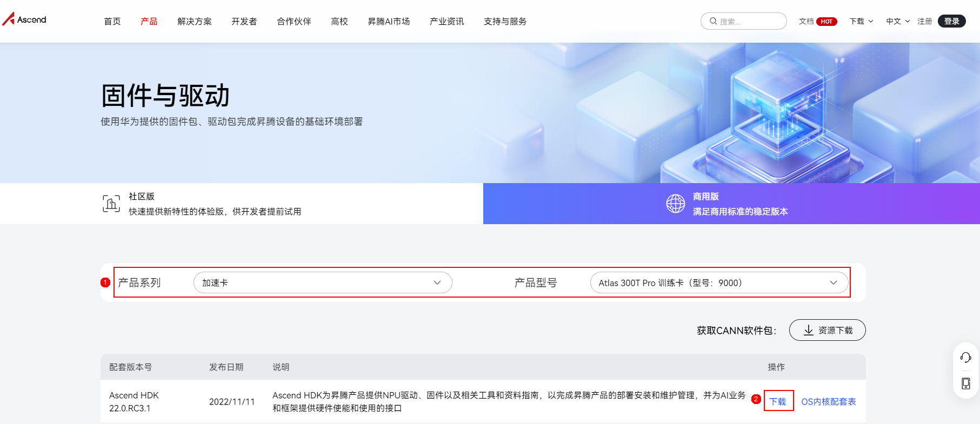This screenshot has height=424, width=980.
Task: Click the 产品型号 label
Action: pos(536,282)
